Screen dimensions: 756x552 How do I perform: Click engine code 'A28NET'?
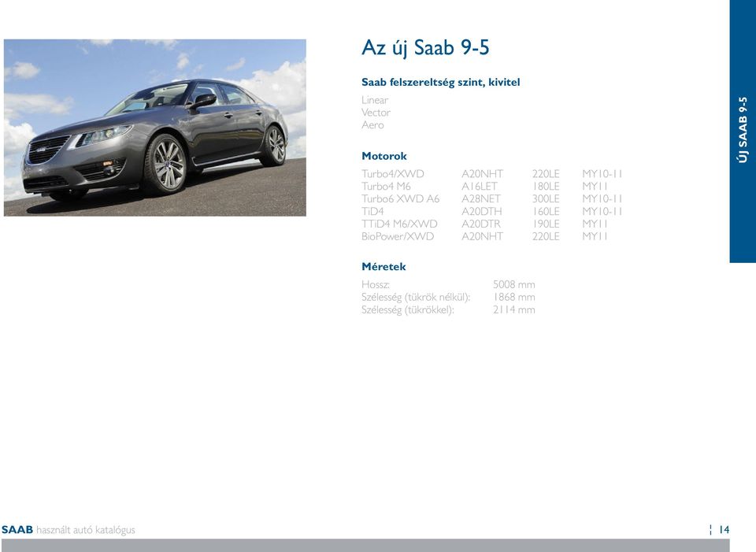481,198
